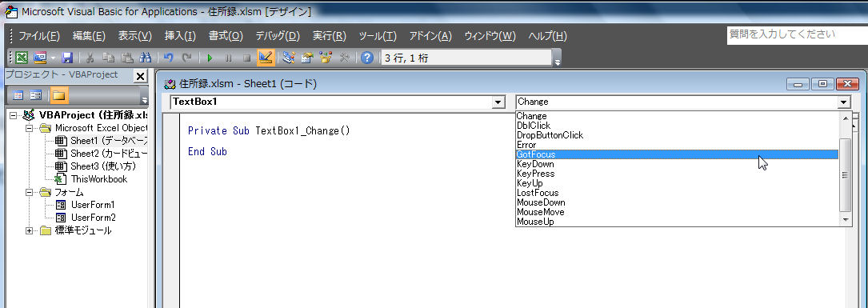Open the 実行(R) menu
This screenshot has height=308, width=868.
coord(330,36)
